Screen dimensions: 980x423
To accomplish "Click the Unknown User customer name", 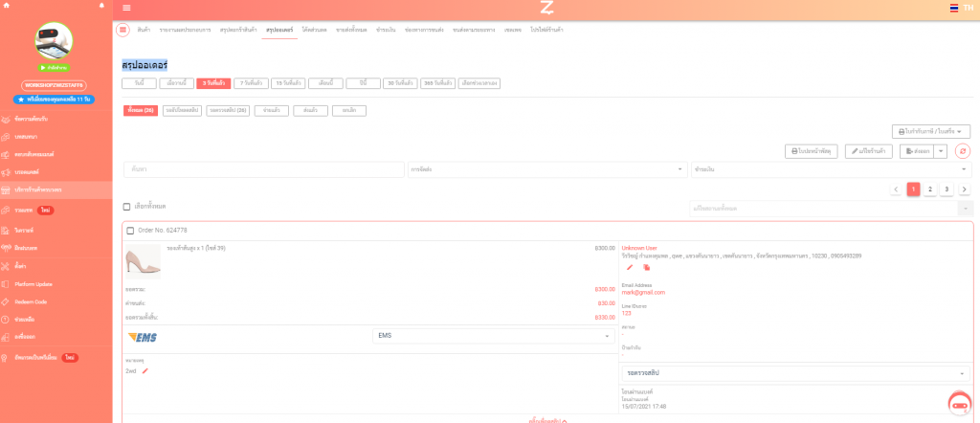I will 639,248.
